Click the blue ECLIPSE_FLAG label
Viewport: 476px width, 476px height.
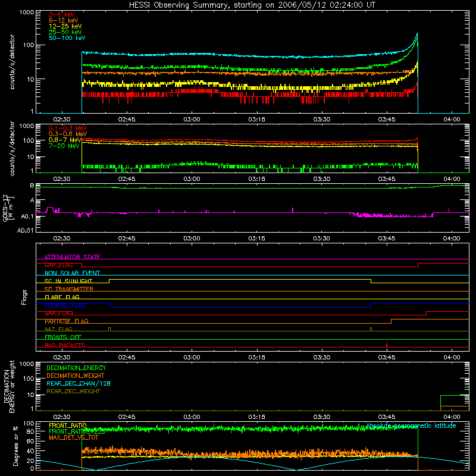click(x=65, y=305)
